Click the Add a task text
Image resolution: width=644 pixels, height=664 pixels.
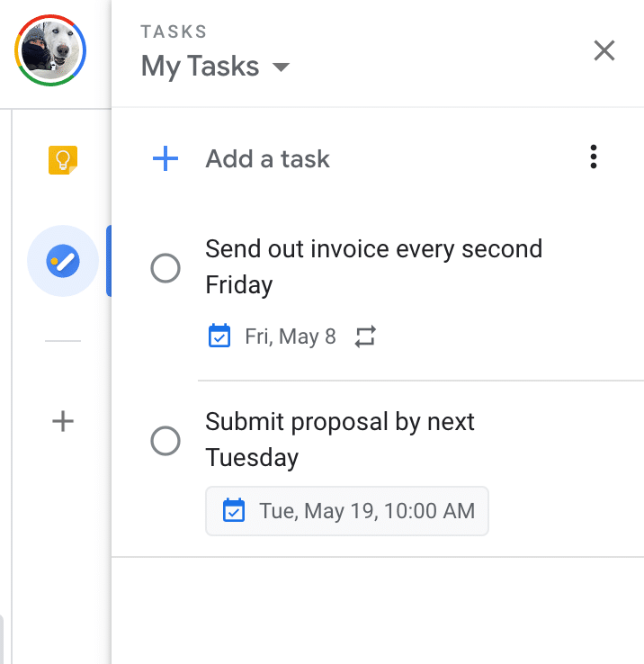tap(267, 159)
